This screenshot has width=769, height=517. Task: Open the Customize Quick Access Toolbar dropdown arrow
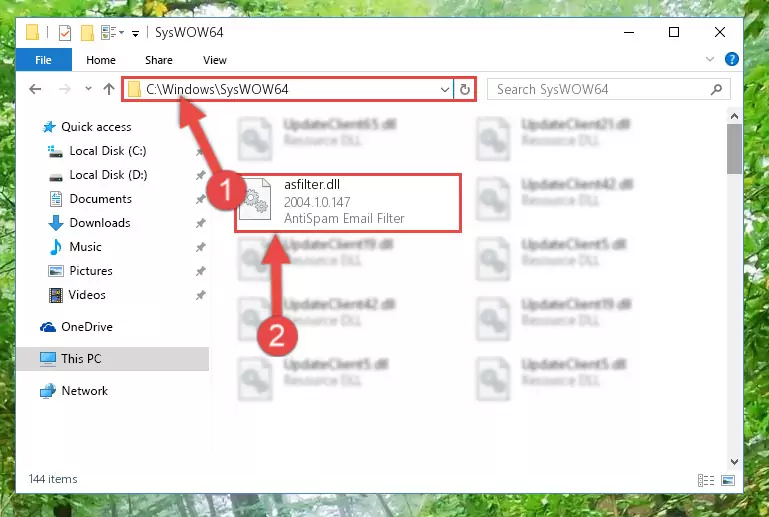[135, 33]
